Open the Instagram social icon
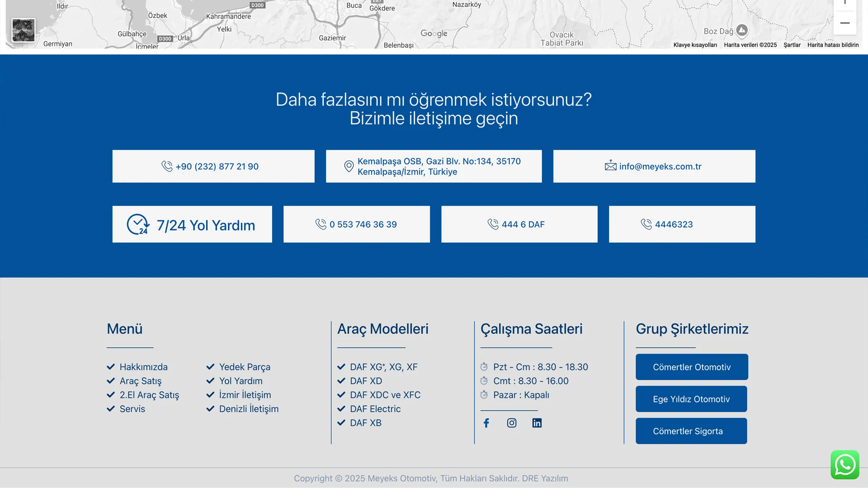Image resolution: width=868 pixels, height=488 pixels. pyautogui.click(x=512, y=423)
